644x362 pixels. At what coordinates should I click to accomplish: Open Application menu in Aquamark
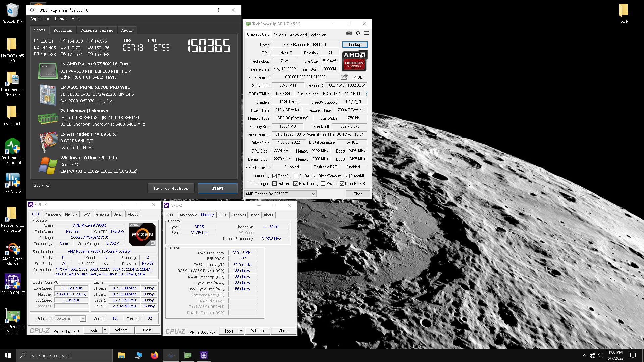[40, 19]
